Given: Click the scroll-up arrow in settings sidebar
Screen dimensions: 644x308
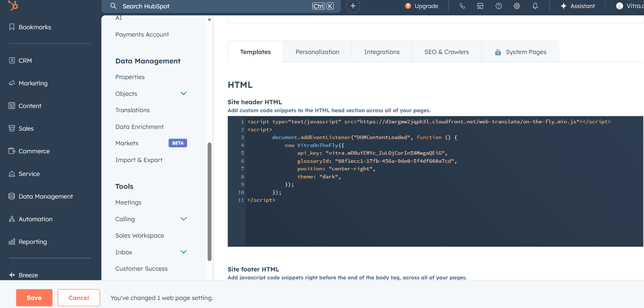Looking at the screenshot, I should [209, 19].
